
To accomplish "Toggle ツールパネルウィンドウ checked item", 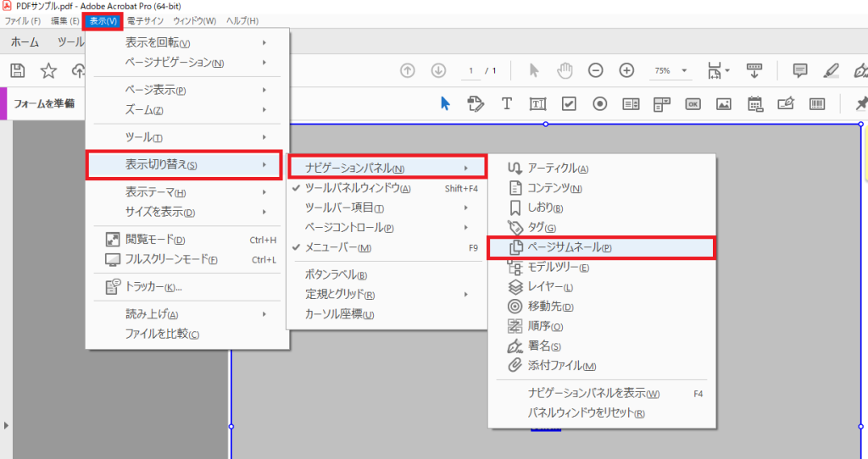I will (x=387, y=188).
